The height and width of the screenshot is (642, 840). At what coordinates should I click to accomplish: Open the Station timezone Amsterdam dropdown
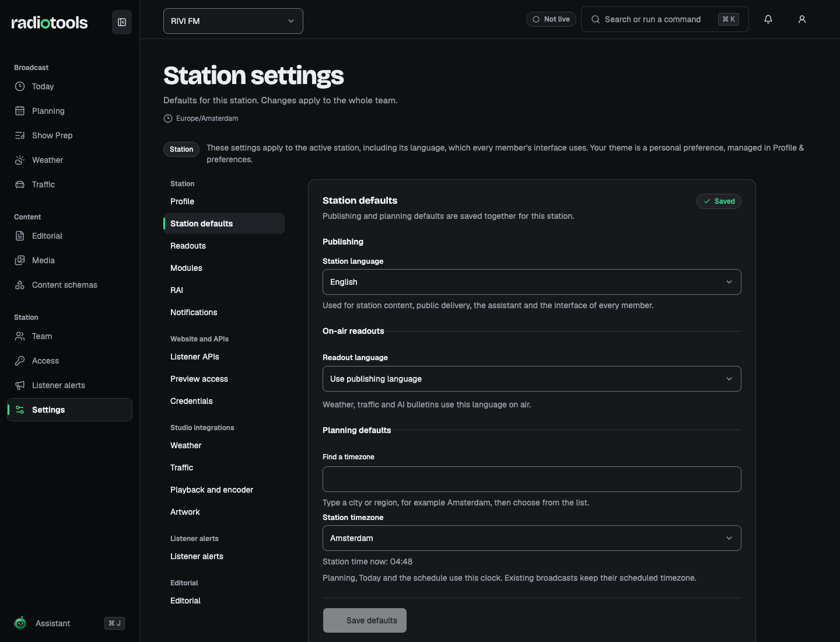[x=532, y=538]
